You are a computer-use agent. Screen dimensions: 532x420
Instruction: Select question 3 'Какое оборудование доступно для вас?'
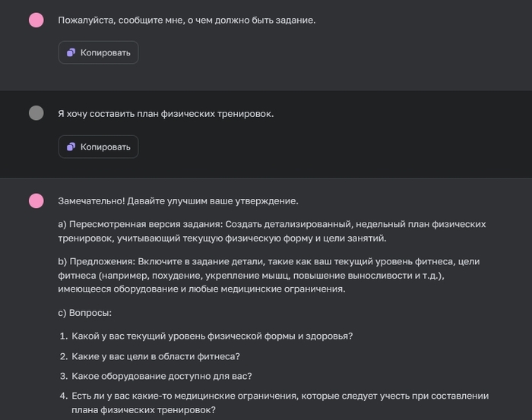[x=160, y=376]
